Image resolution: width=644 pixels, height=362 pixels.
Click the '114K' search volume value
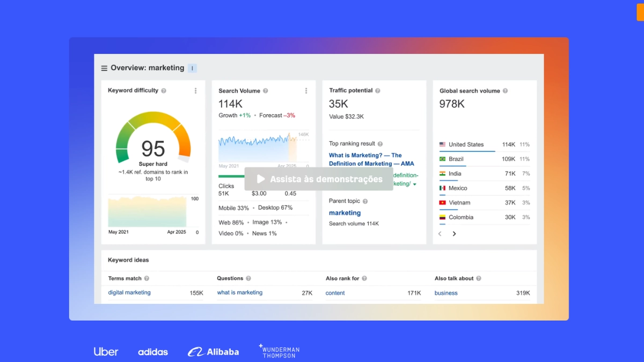pyautogui.click(x=230, y=104)
